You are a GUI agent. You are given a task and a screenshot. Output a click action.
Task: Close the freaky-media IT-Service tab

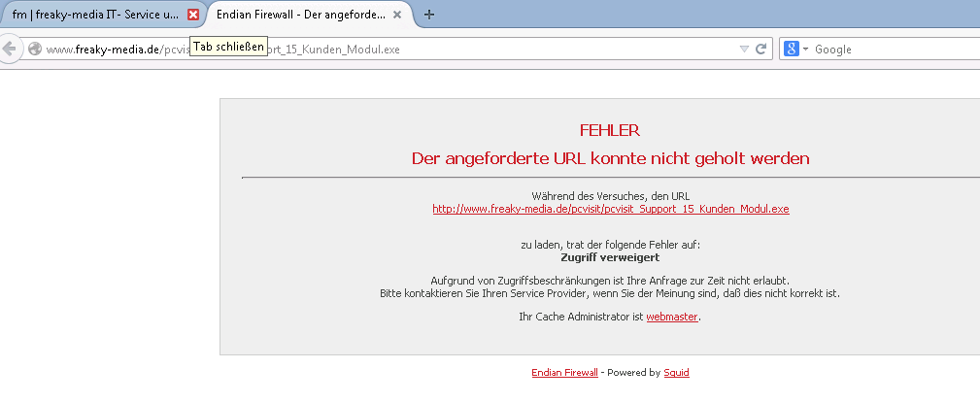[x=193, y=15]
